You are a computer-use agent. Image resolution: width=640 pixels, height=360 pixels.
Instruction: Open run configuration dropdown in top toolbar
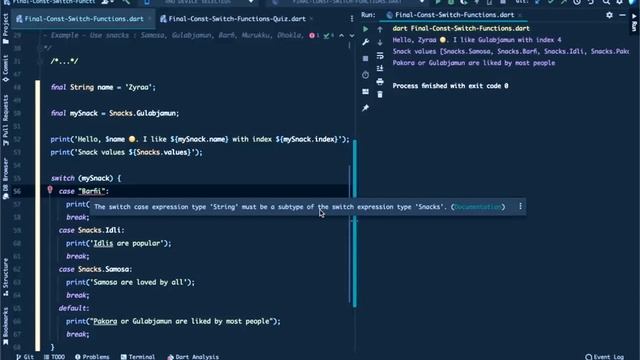(x=346, y=2)
